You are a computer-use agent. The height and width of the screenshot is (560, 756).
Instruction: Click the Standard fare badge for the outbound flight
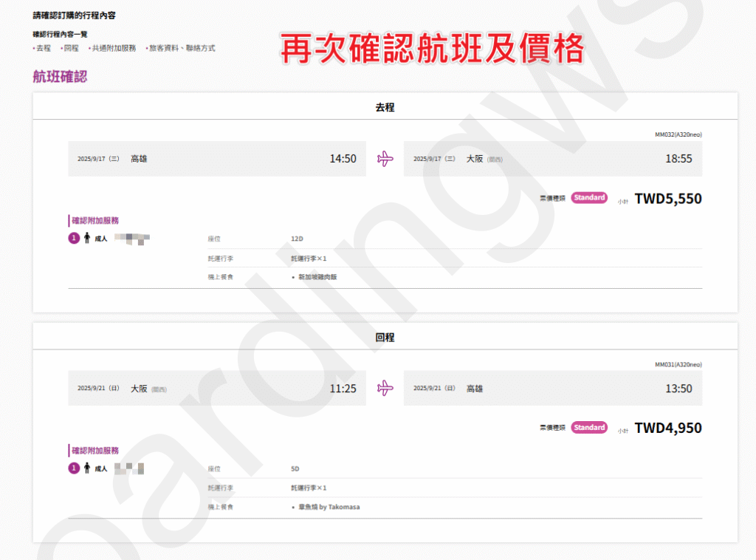pos(589,198)
